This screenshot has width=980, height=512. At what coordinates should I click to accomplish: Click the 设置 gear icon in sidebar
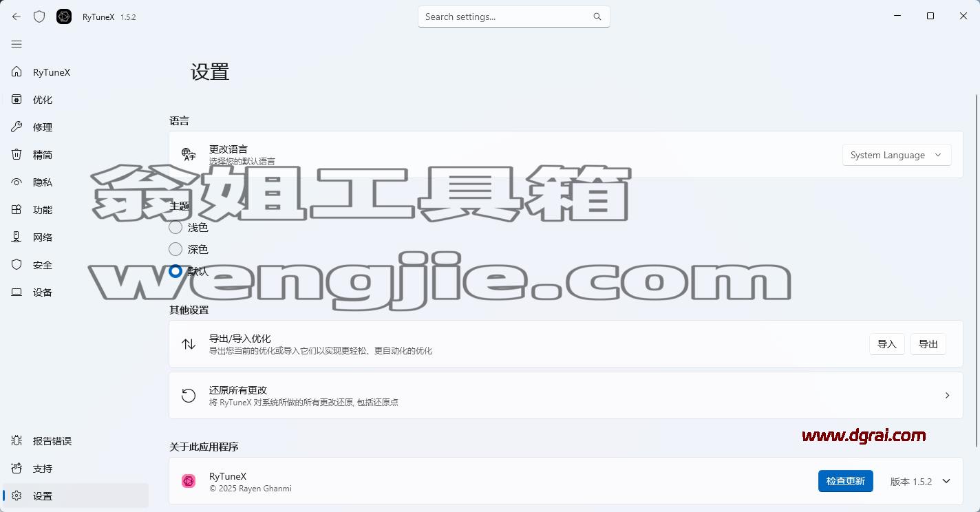point(17,495)
